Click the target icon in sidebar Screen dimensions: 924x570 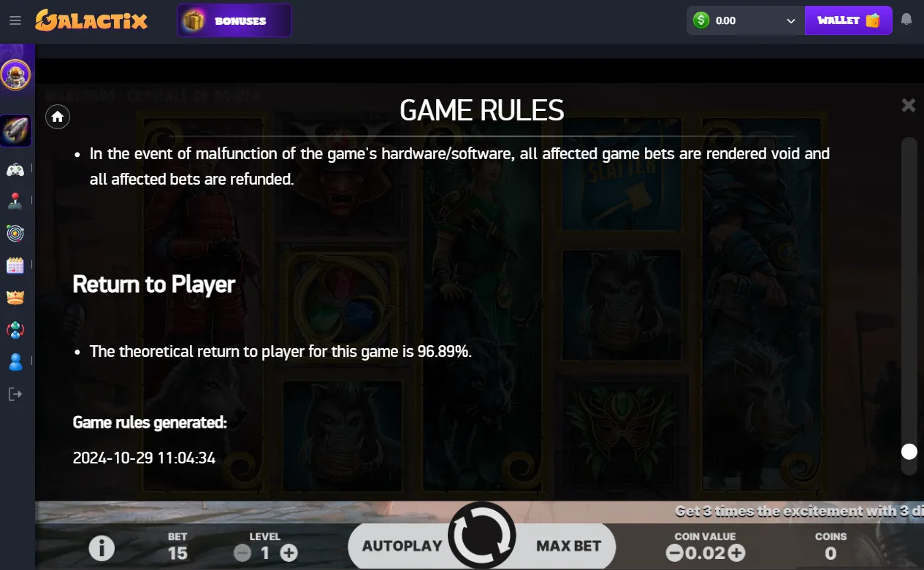15,234
